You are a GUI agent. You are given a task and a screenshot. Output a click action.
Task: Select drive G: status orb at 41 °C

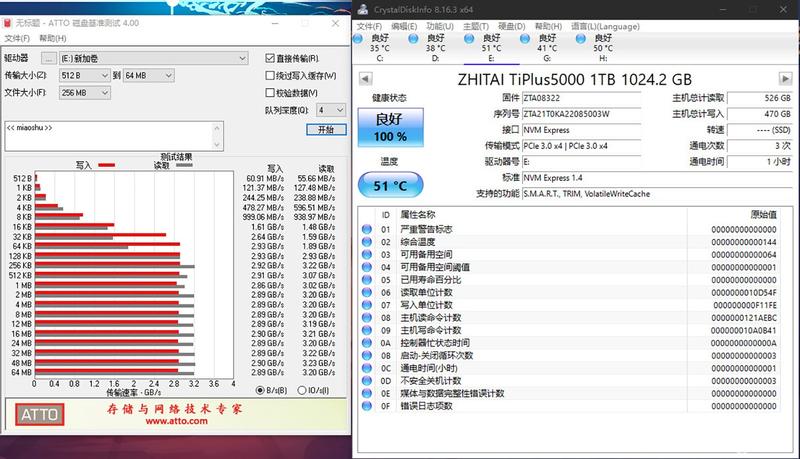click(524, 39)
